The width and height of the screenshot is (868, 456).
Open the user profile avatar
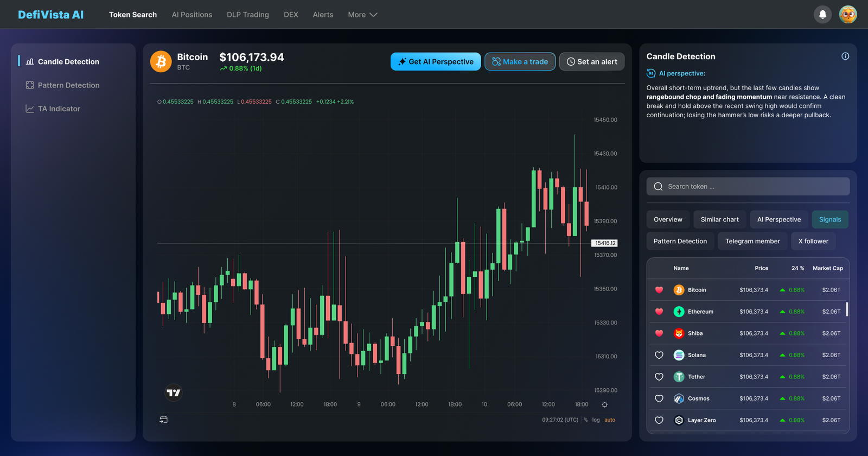point(847,15)
